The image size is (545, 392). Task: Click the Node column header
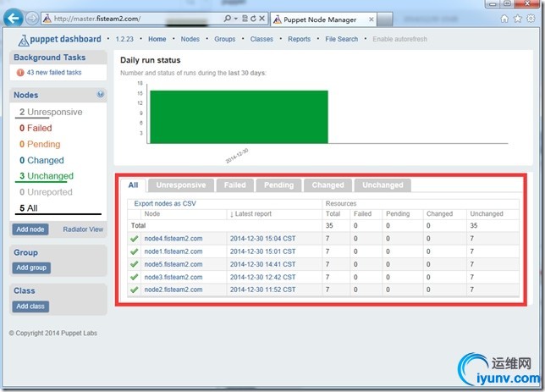(x=152, y=214)
